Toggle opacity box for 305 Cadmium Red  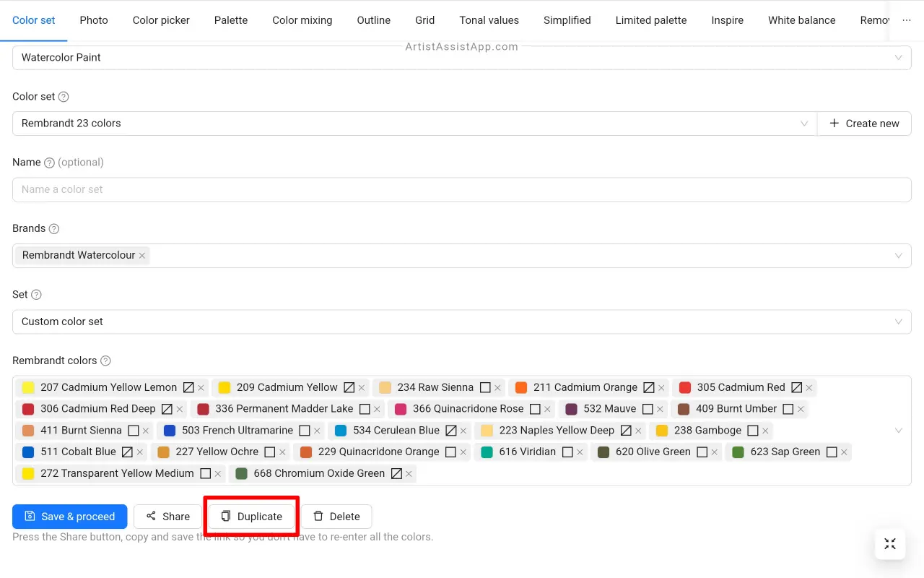797,387
